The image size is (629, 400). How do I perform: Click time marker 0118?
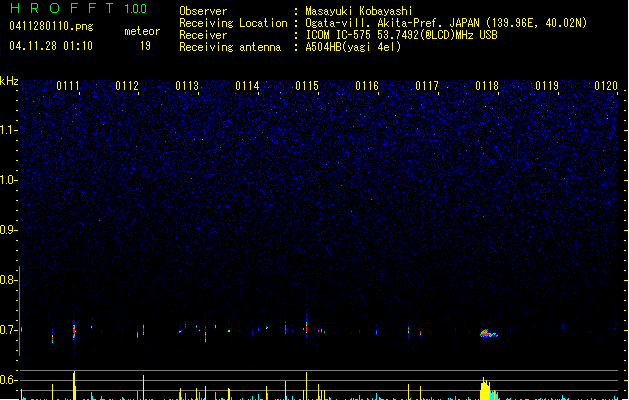pos(487,86)
